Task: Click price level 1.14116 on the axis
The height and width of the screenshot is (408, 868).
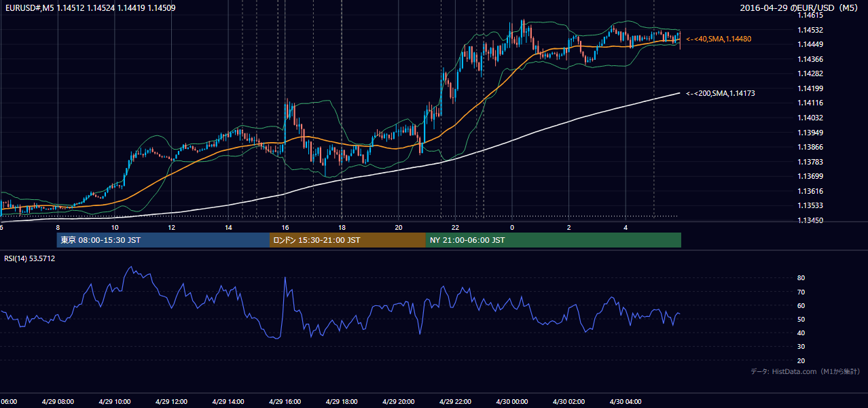Action: pos(810,103)
